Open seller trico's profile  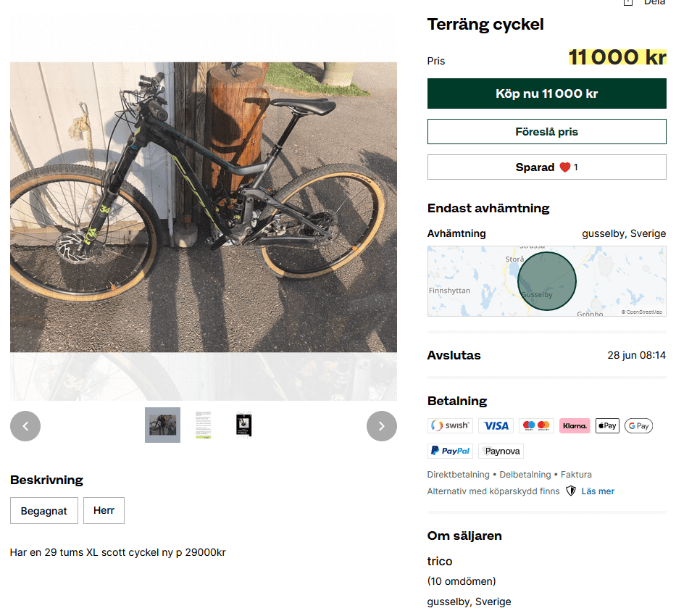440,562
